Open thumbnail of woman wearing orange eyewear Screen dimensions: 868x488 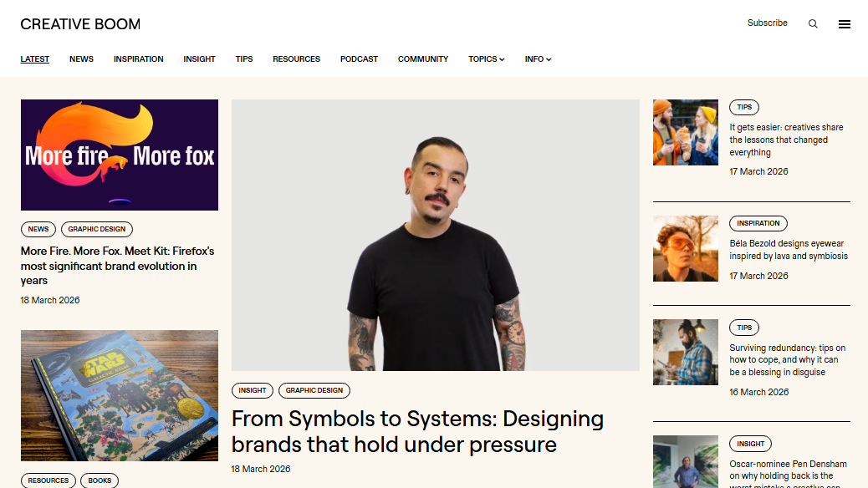tap(686, 248)
